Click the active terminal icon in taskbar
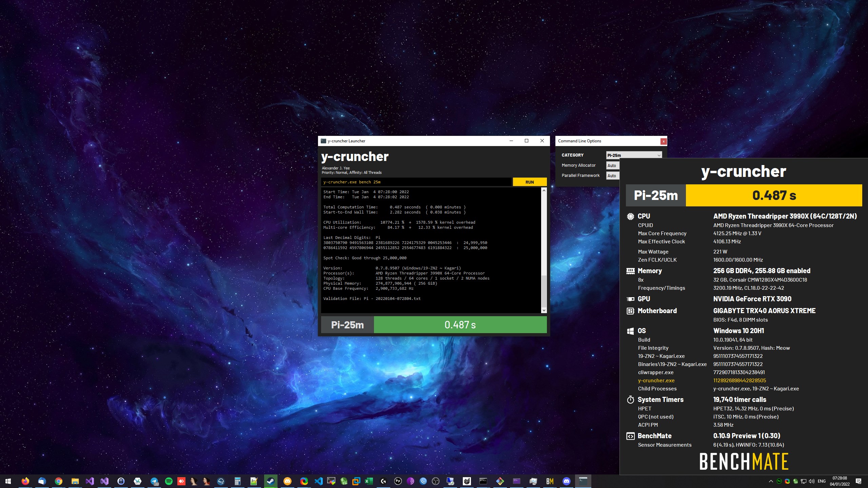This screenshot has width=868, height=488. click(583, 481)
